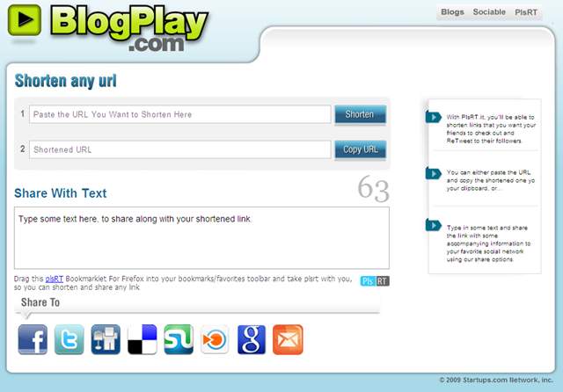This screenshot has height=392, width=563.
Task: Share to StumbleUpon icon
Action: [x=179, y=339]
